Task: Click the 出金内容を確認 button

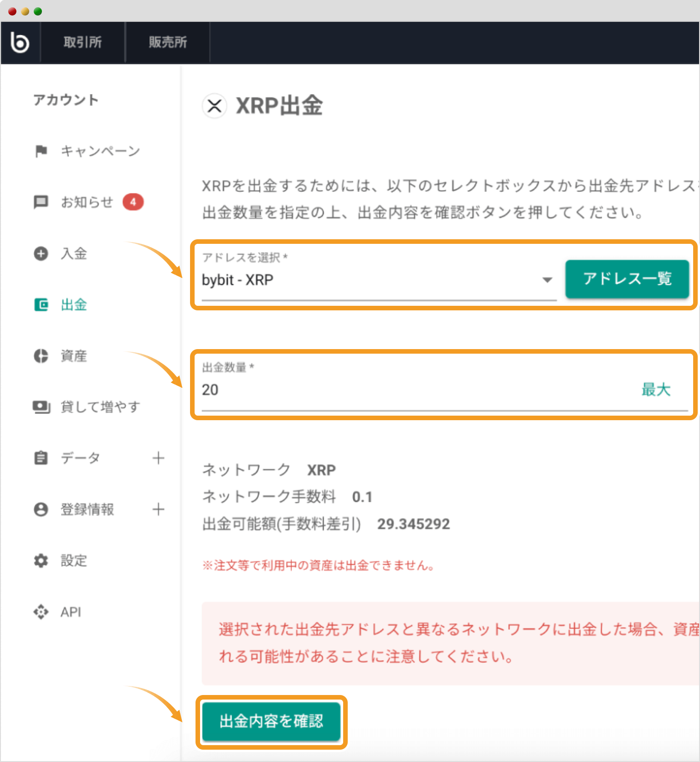Action: (x=271, y=721)
